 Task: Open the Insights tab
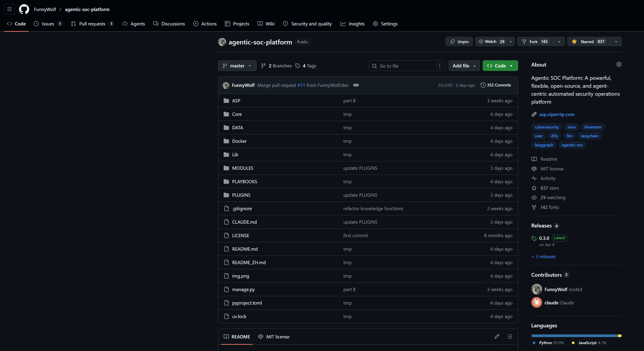(352, 24)
